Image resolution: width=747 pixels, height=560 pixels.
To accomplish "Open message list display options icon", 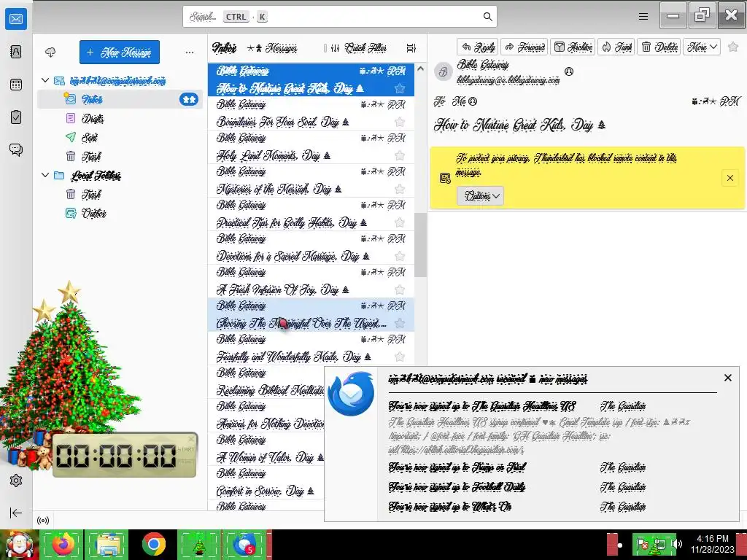I will tap(411, 48).
